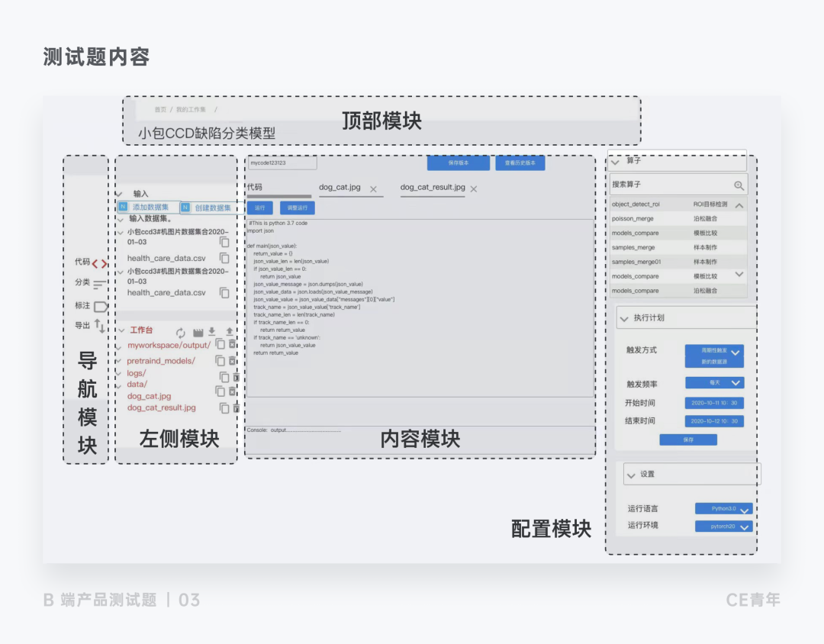Select the 标注 label tag icon

point(101,306)
